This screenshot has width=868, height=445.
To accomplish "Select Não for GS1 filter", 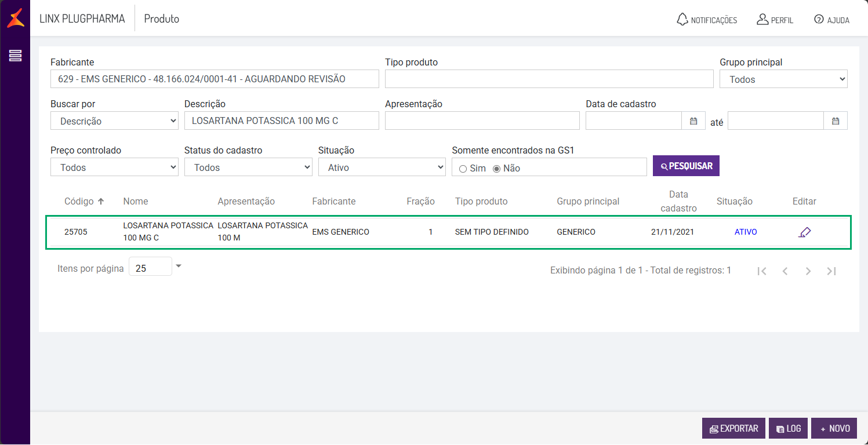I will [496, 169].
